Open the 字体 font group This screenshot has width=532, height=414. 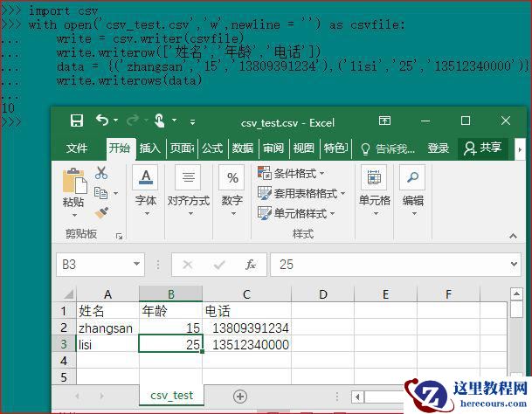coord(146,191)
